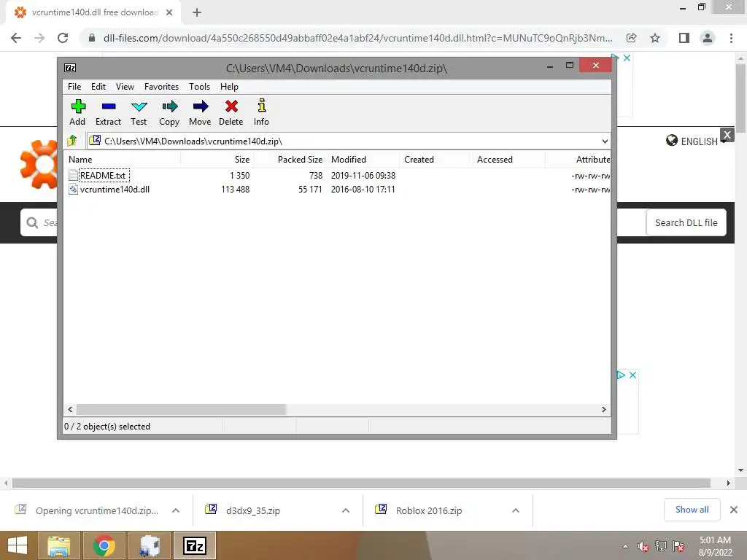Click the Chrome taskbar icon

[104, 545]
